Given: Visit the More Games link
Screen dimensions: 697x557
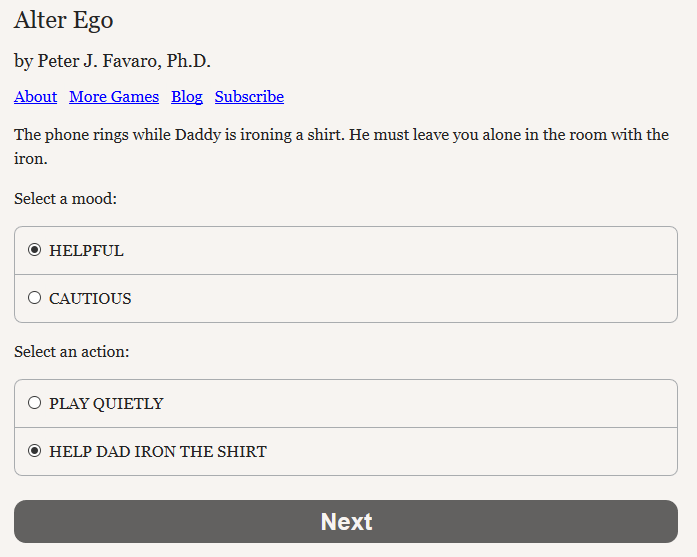Looking at the screenshot, I should [114, 96].
